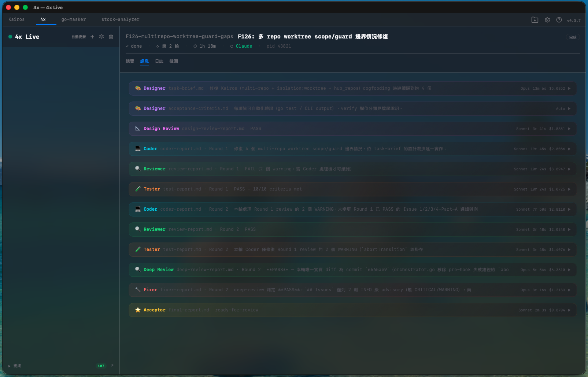Open the 日誌 log tab
Image resolution: width=588 pixels, height=377 pixels.
159,61
